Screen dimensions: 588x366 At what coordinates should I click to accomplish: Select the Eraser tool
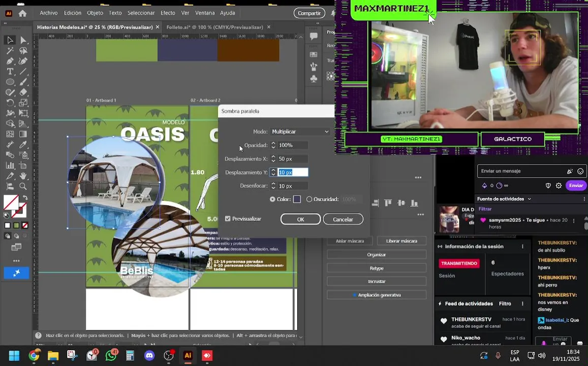(23, 92)
